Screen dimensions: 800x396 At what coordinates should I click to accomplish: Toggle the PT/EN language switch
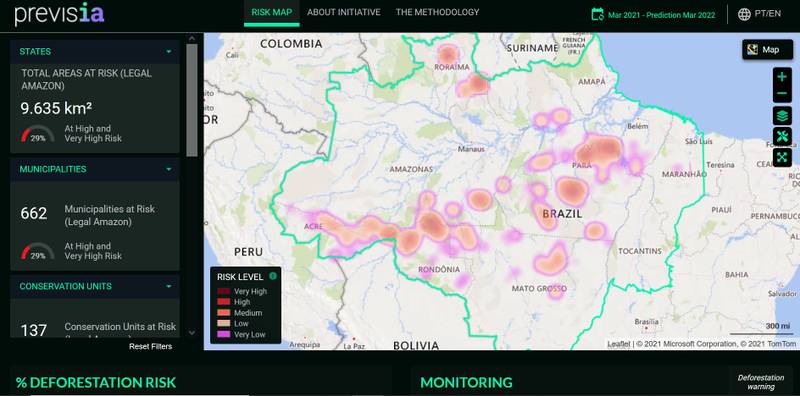click(767, 14)
